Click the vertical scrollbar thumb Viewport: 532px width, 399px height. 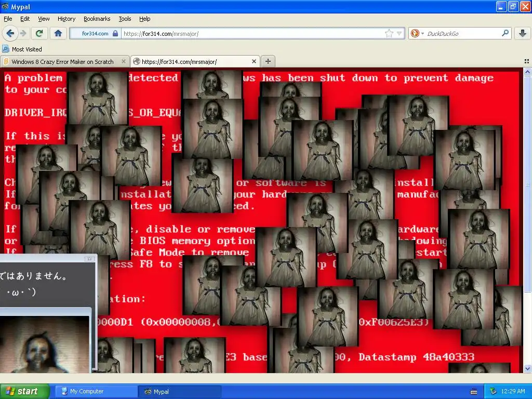coord(527,184)
